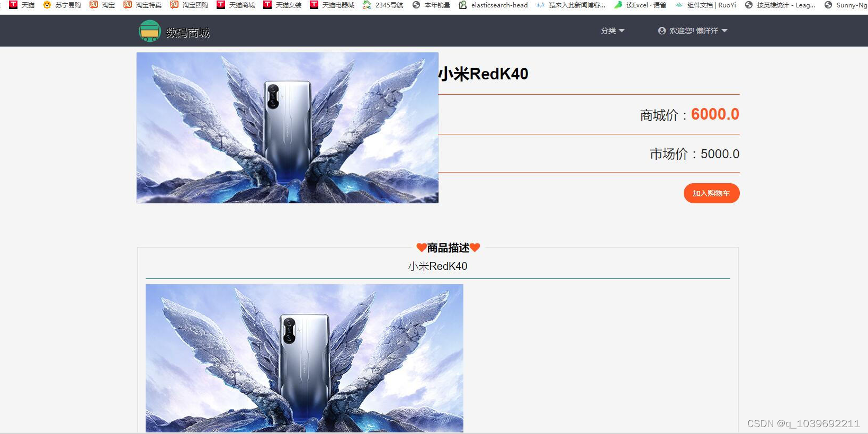
Task: Open the 天猫女装 bookmark
Action: pyautogui.click(x=282, y=5)
